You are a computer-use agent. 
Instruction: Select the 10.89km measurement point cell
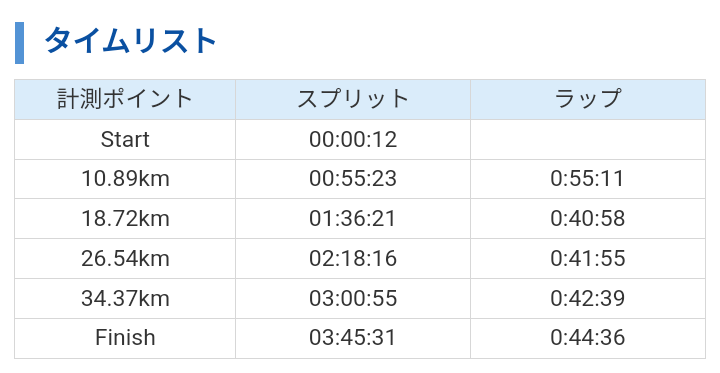(x=125, y=179)
